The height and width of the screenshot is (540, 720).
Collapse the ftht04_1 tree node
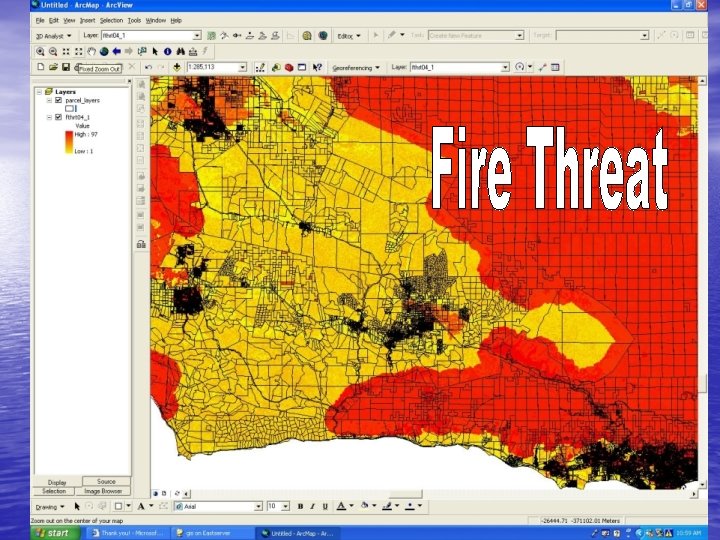pos(49,117)
